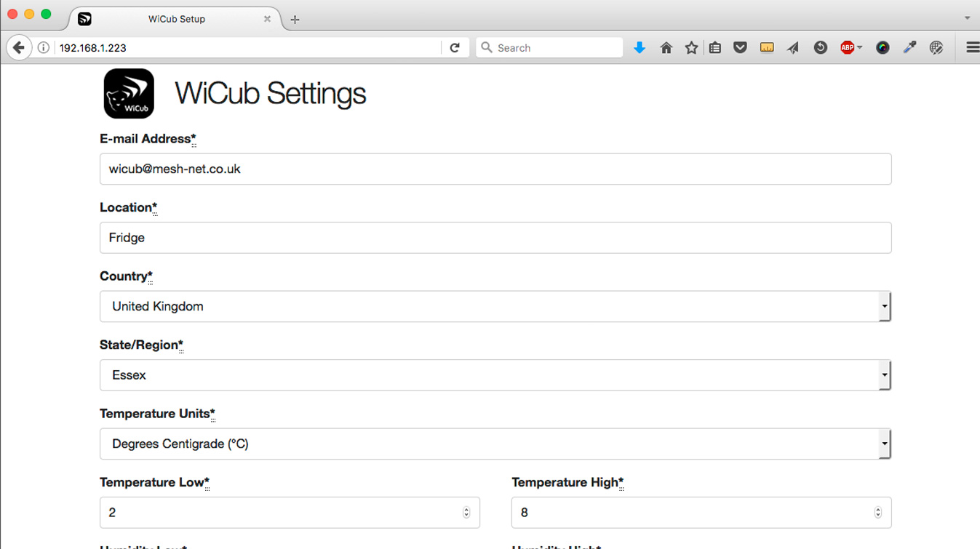The width and height of the screenshot is (980, 549).
Task: Click the E-mail Address label
Action: pyautogui.click(x=148, y=139)
